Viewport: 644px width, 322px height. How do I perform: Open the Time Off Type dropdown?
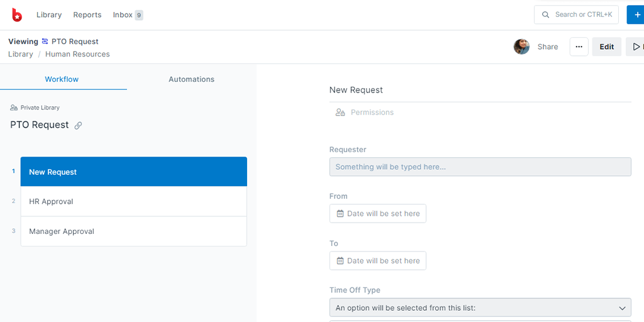(x=480, y=308)
